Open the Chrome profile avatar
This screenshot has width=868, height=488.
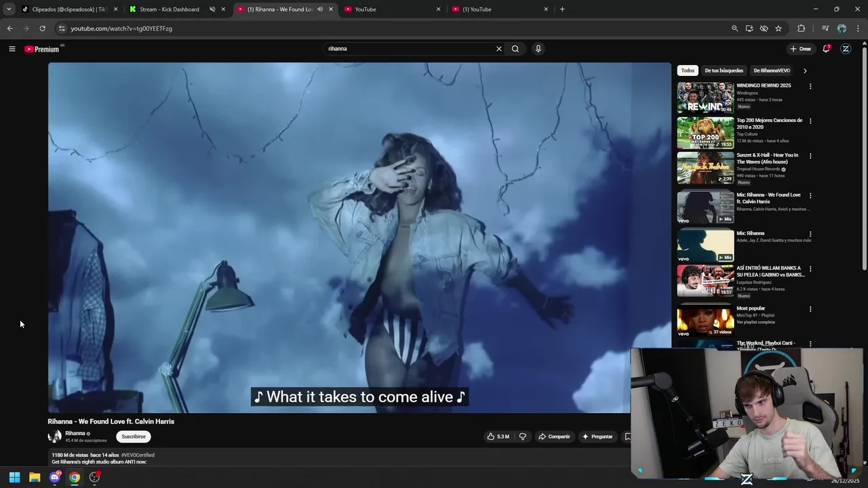842,28
